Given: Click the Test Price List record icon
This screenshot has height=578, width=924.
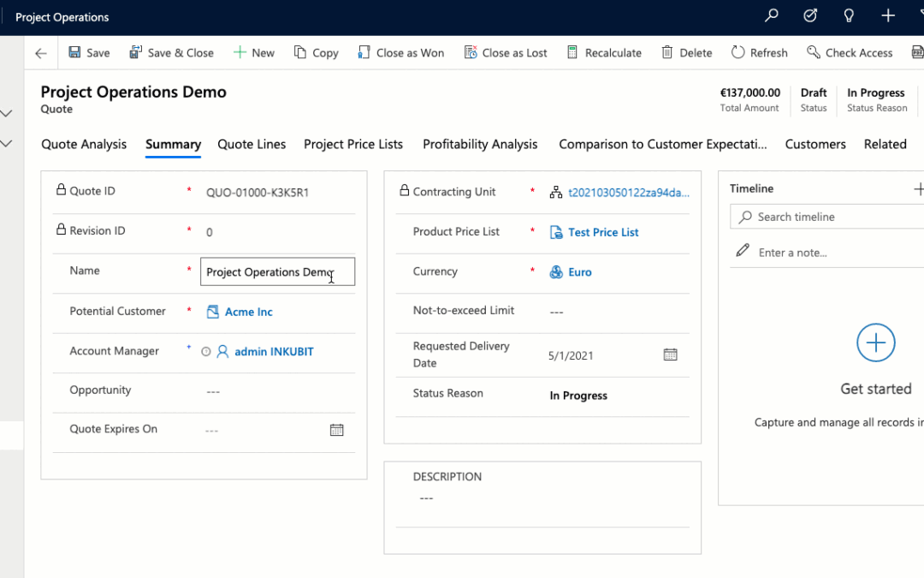Looking at the screenshot, I should point(556,232).
